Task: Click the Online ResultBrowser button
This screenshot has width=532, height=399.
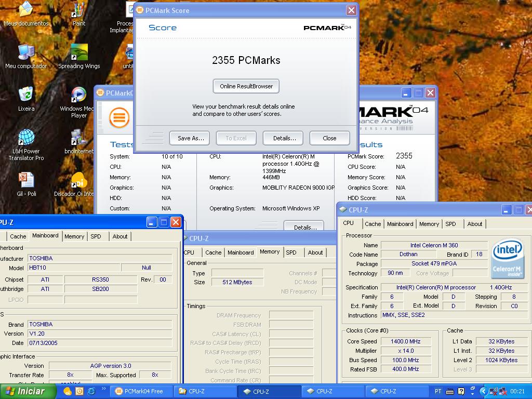Action: [246, 86]
